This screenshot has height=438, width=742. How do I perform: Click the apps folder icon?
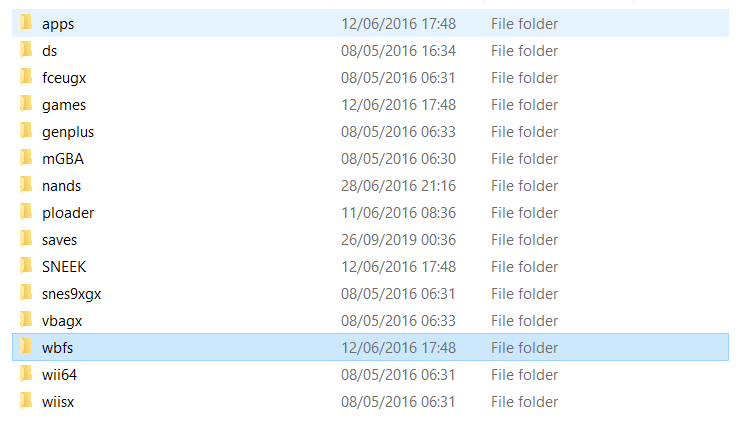[x=26, y=23]
